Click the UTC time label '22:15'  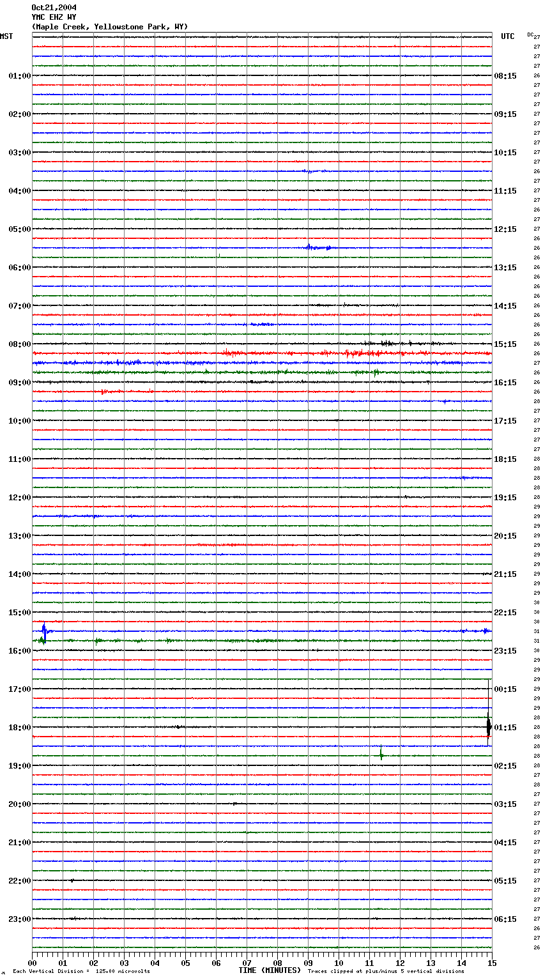pos(505,613)
